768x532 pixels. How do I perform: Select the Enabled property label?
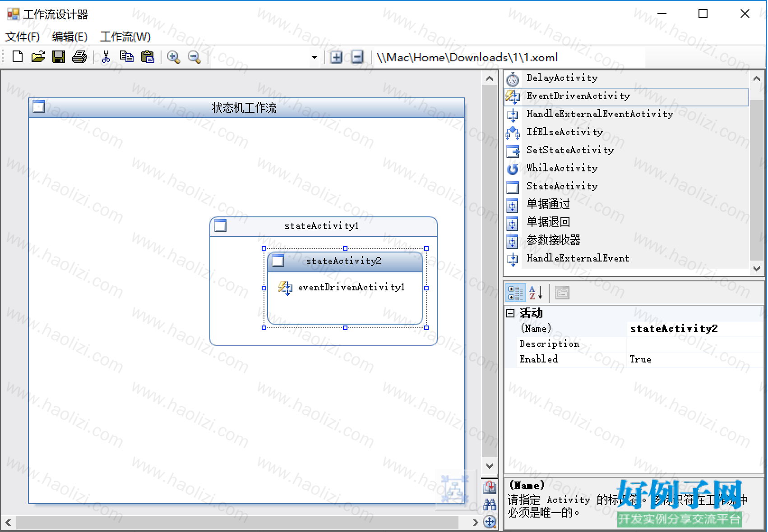point(538,359)
